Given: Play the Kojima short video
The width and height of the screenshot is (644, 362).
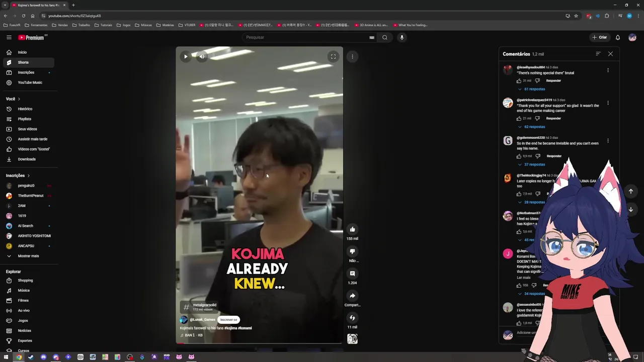Looking at the screenshot, I should pos(186,56).
